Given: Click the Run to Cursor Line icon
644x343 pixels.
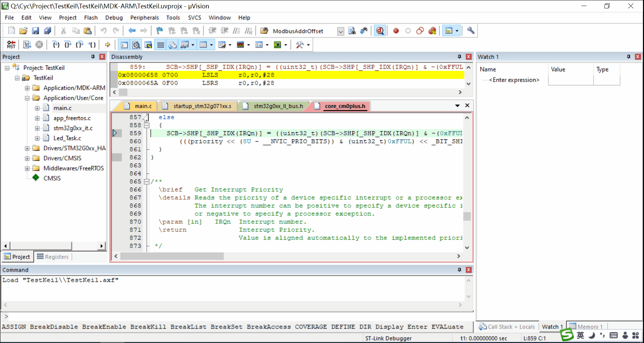Looking at the screenshot, I should (92, 45).
